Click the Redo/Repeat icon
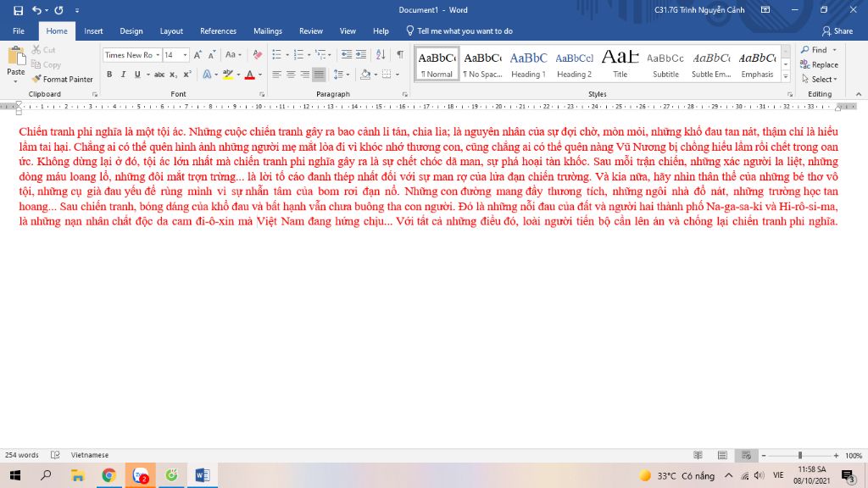 click(58, 10)
